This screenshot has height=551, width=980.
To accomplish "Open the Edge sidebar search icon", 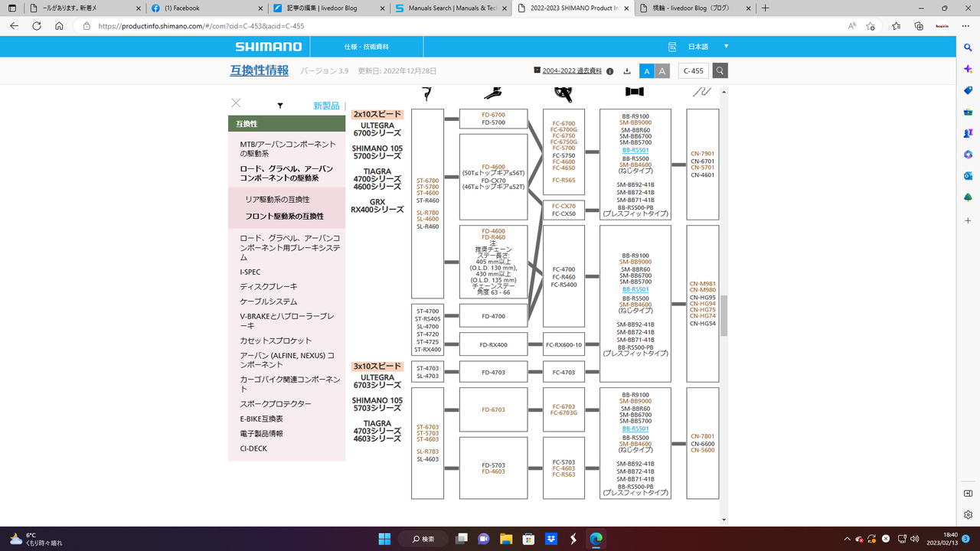I will coord(969,47).
